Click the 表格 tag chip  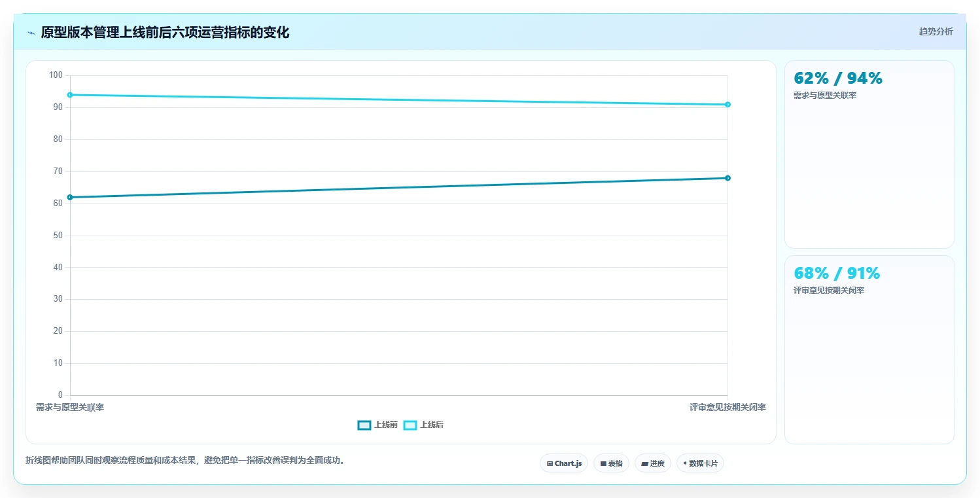[x=611, y=463]
